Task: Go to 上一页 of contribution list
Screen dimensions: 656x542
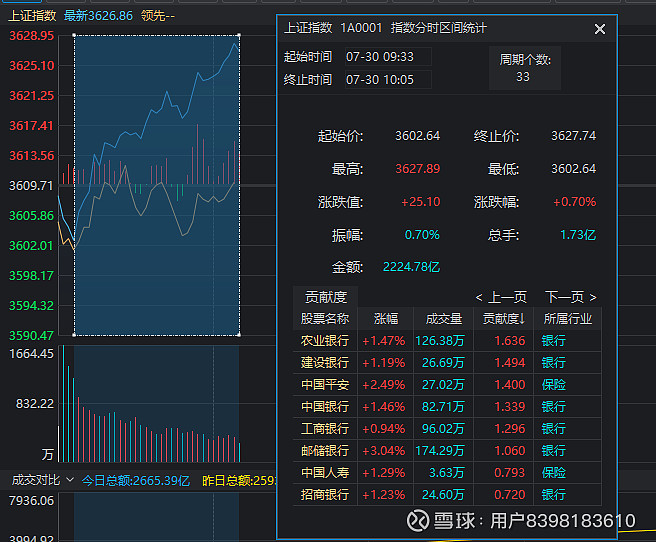Action: coord(501,297)
